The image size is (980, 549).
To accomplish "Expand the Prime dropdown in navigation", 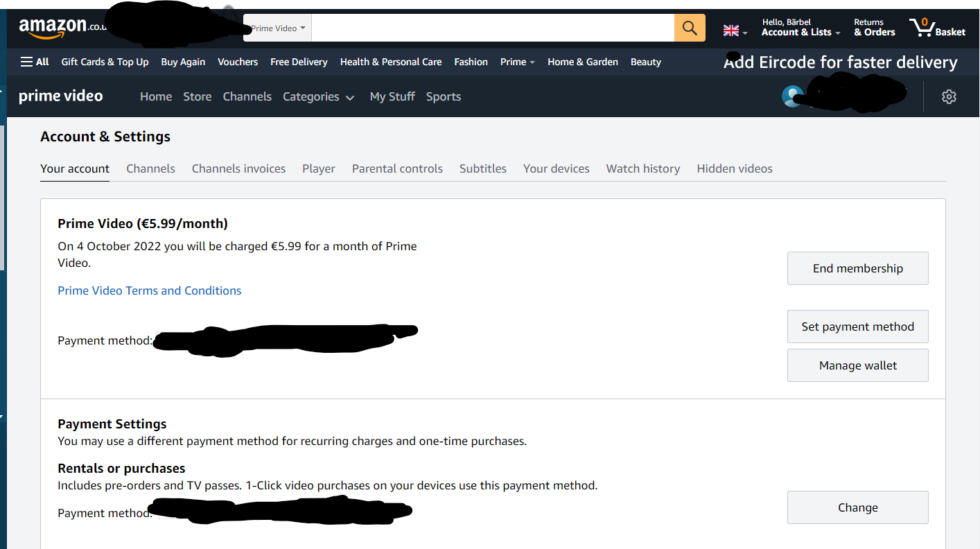I will pos(517,62).
